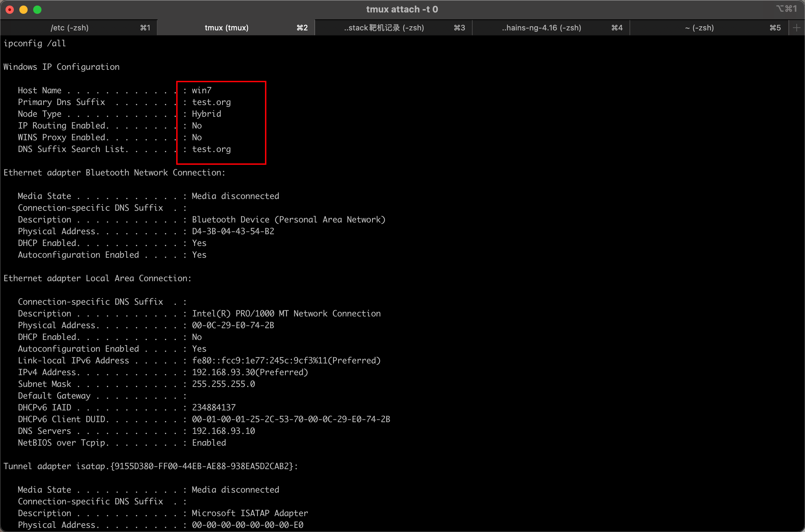805x532 pixels.
Task: Click 'Ethernet adapter Bluetooth Network Connection:' heading
Action: pos(114,173)
